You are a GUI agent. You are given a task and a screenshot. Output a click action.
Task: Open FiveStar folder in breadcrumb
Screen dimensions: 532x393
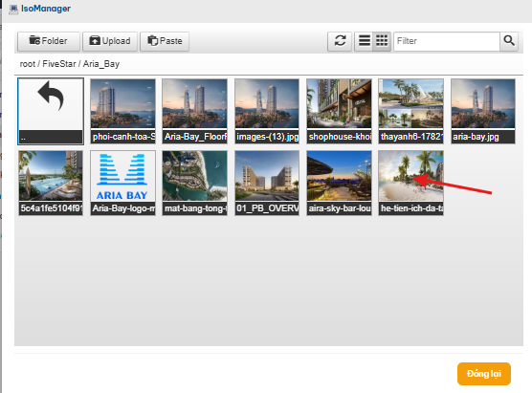tap(59, 64)
